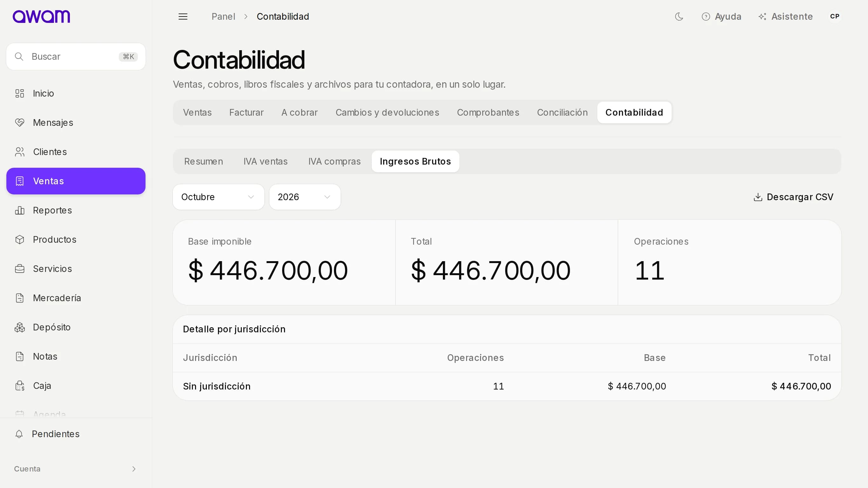This screenshot has height=488, width=868.
Task: Click the Reportes bar chart icon
Action: tap(20, 210)
